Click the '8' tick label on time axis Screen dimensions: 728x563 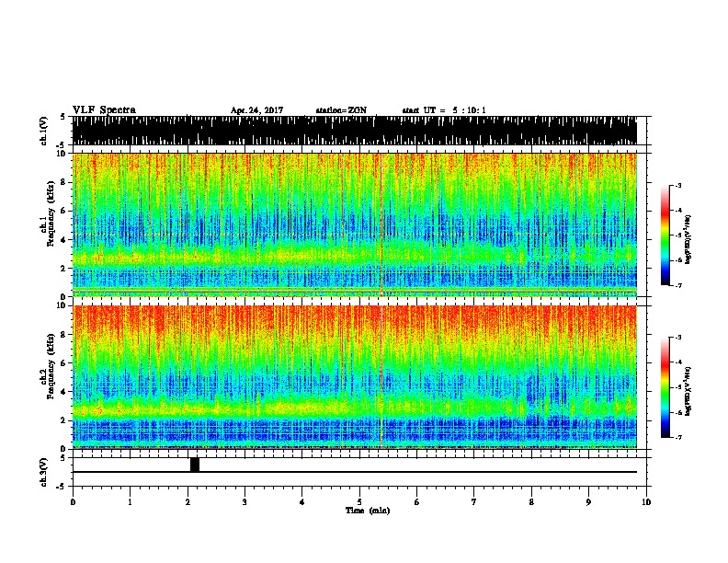click(531, 502)
